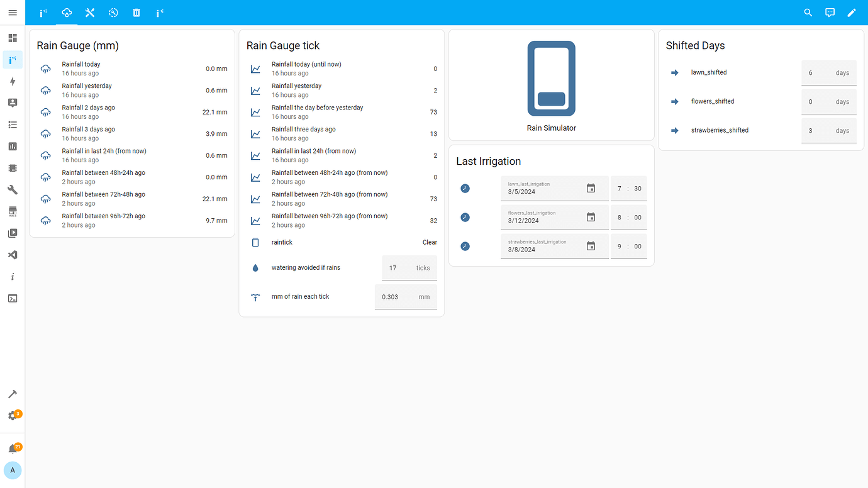This screenshot has height=488, width=868.
Task: Open the calendar picker for flowers_last_irrigation
Action: click(591, 217)
